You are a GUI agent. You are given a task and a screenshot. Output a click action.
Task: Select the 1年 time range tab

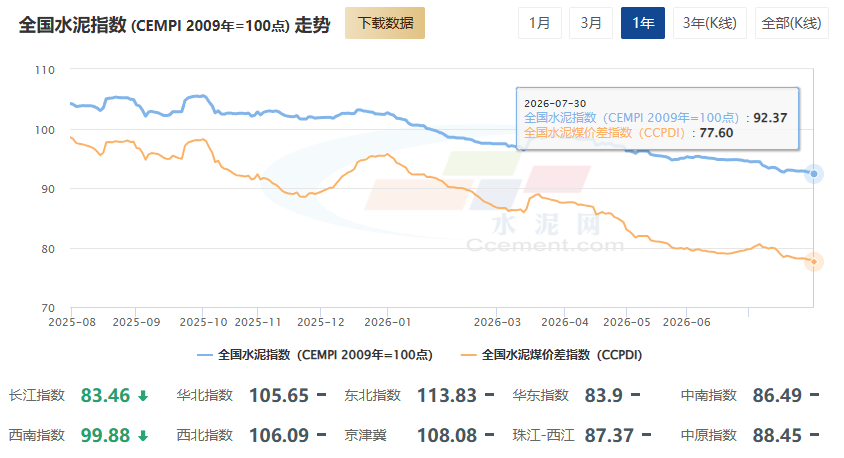(x=643, y=23)
